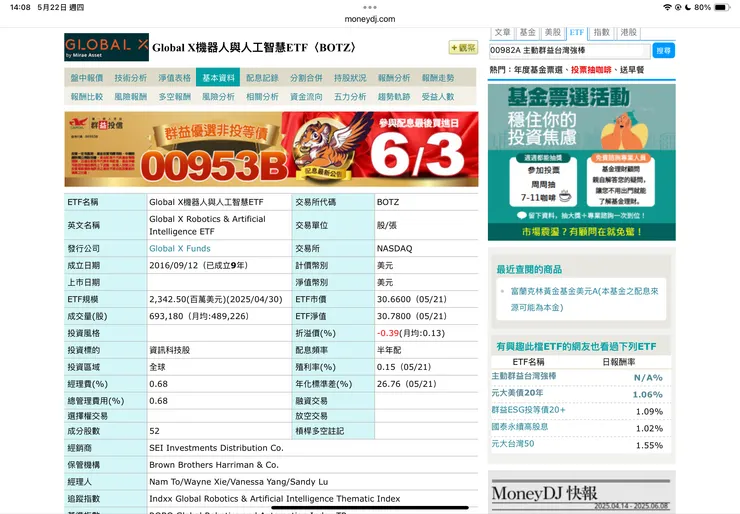Image resolution: width=740 pixels, height=514 pixels.
Task: Open the 盤中報價 tab
Action: click(x=86, y=78)
